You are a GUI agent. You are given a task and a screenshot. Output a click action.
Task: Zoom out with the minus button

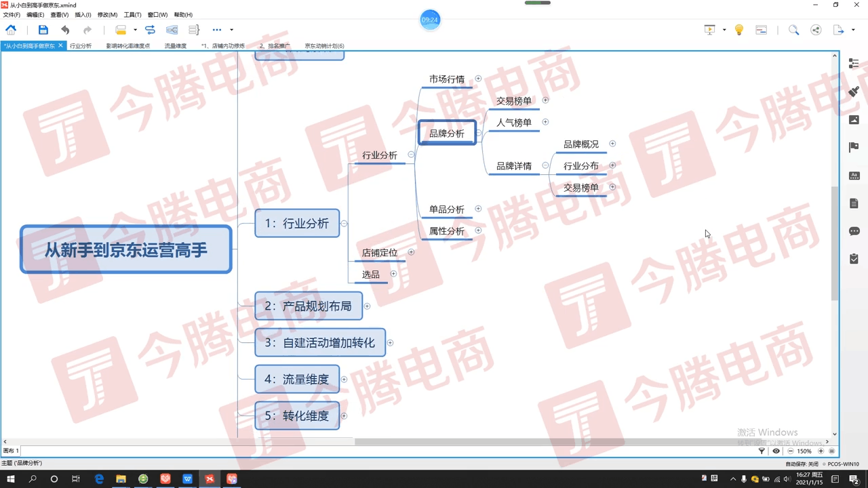click(x=791, y=451)
